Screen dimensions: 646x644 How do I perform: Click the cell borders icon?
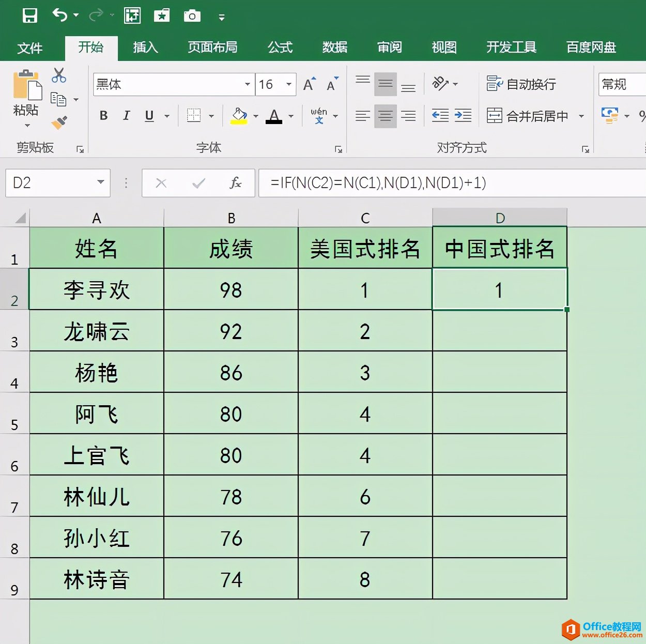click(194, 116)
